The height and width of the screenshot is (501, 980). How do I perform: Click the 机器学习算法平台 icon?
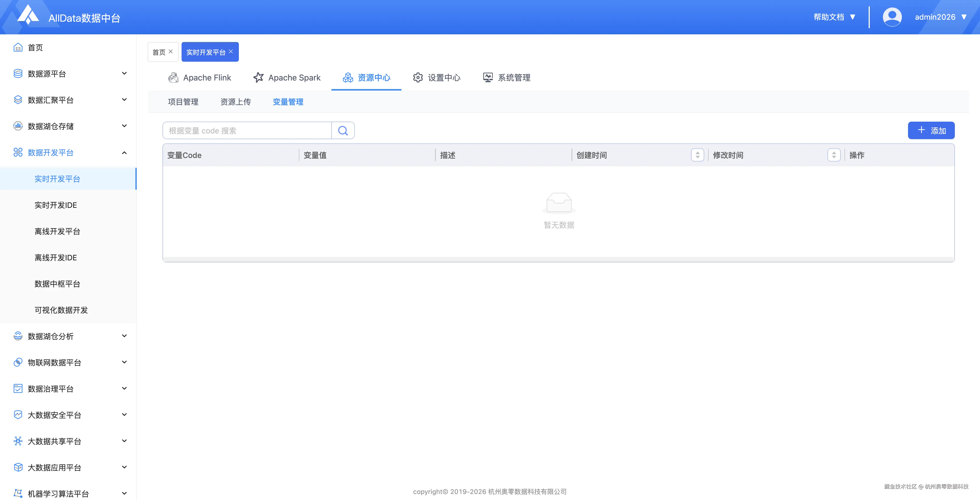(x=18, y=493)
